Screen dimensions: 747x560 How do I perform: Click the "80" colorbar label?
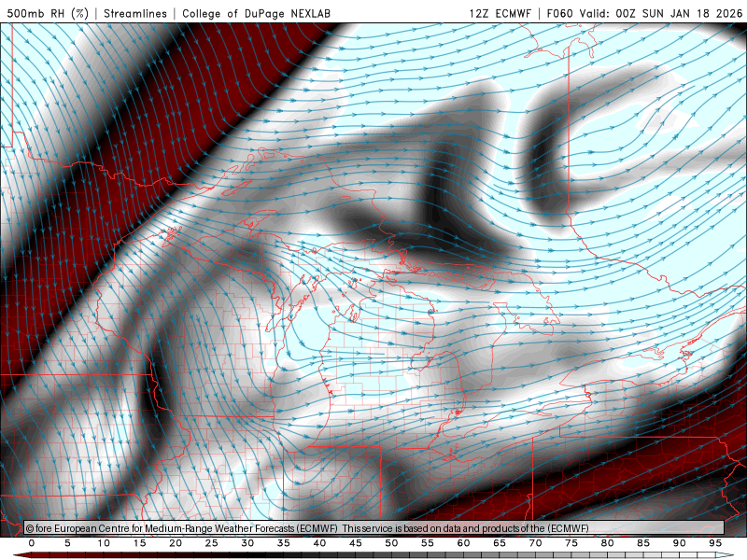click(x=607, y=543)
